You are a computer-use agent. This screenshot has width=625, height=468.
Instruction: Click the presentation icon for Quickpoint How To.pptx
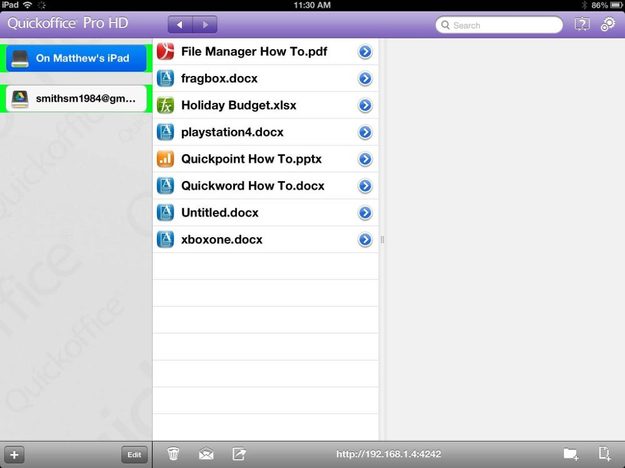(165, 159)
